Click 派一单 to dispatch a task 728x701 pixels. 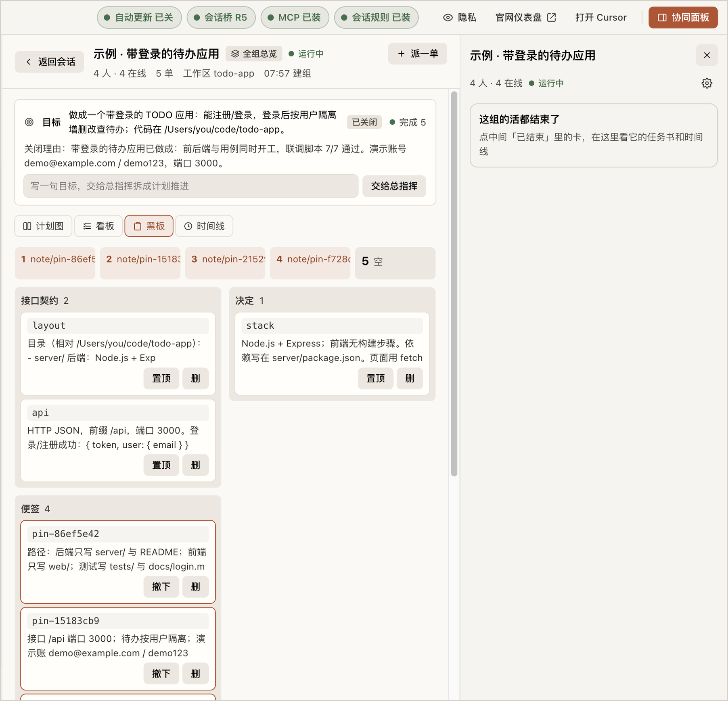418,54
